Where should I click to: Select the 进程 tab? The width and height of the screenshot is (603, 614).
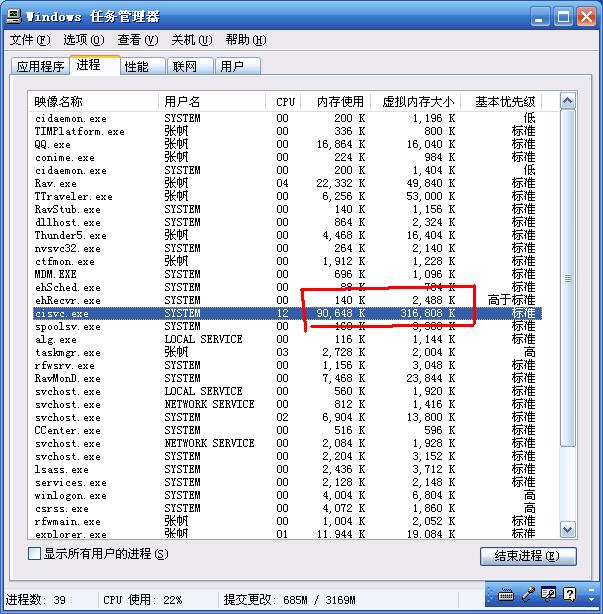[x=95, y=65]
